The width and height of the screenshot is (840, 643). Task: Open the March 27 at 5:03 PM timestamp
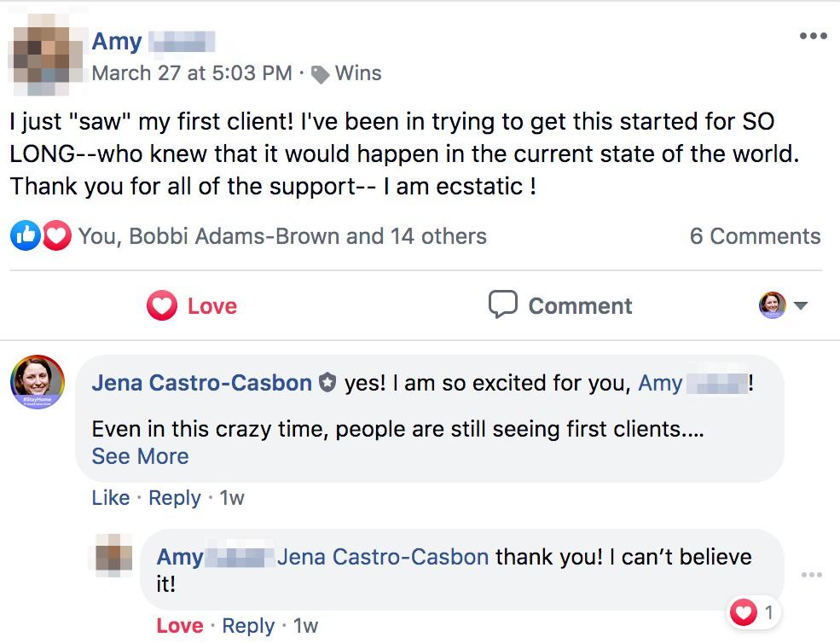[192, 73]
